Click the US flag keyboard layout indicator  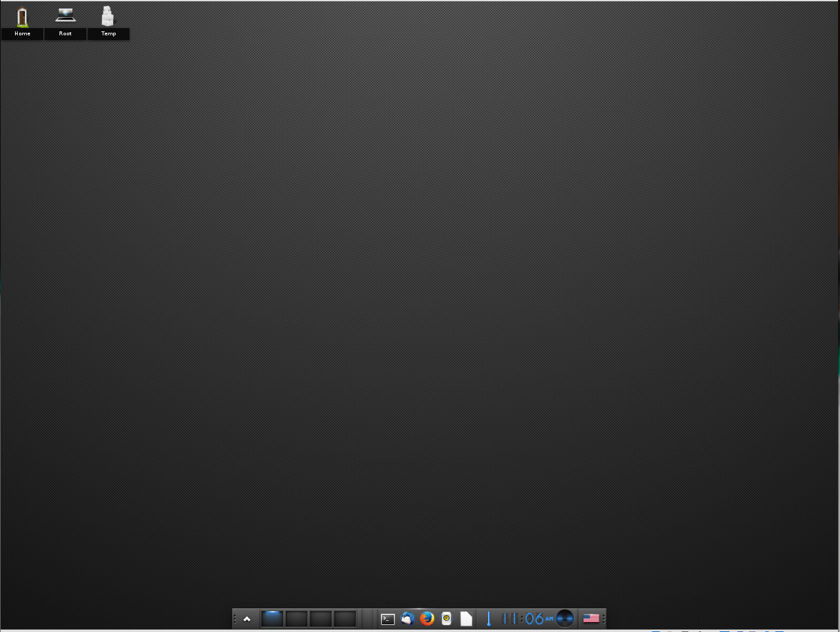pyautogui.click(x=591, y=618)
